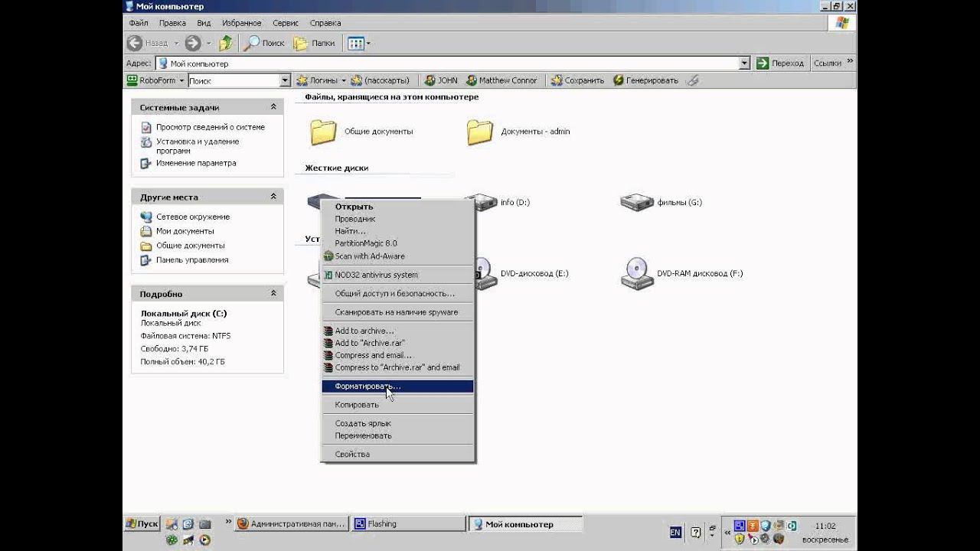Open RoboForm Логины dropdown
This screenshot has width=980, height=551.
[x=321, y=80]
